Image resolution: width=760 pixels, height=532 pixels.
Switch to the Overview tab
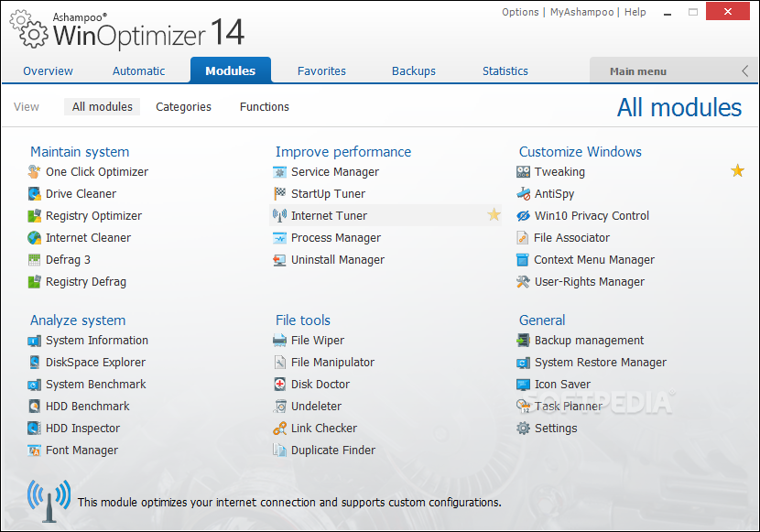tap(48, 71)
